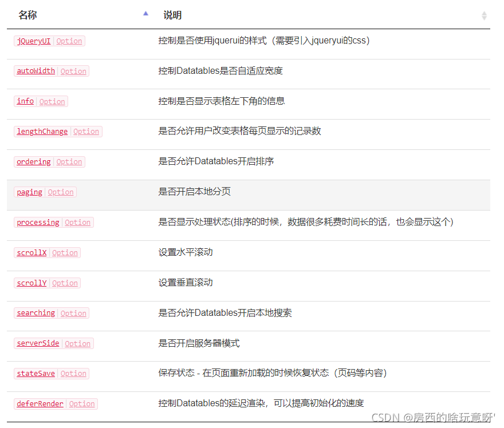The width and height of the screenshot is (504, 428).
Task: Select the text 是否允许Datatables开启本地搜索
Action: 225,313
